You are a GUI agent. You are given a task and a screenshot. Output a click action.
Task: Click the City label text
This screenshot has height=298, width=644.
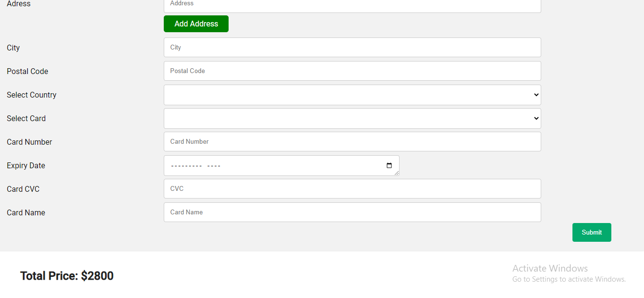click(13, 48)
